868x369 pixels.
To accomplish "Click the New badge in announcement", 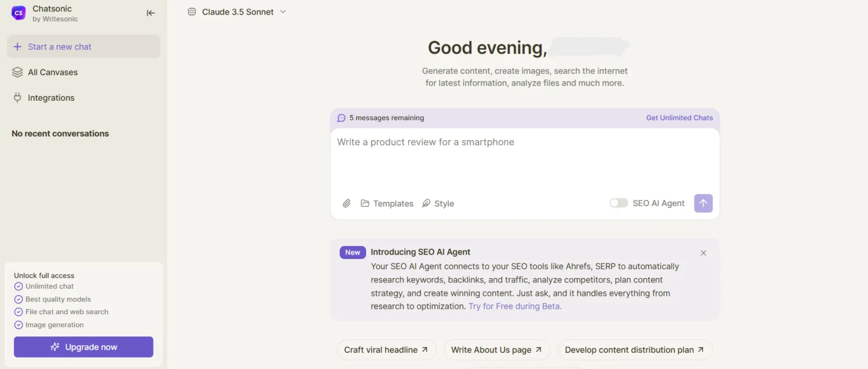I will pyautogui.click(x=353, y=253).
